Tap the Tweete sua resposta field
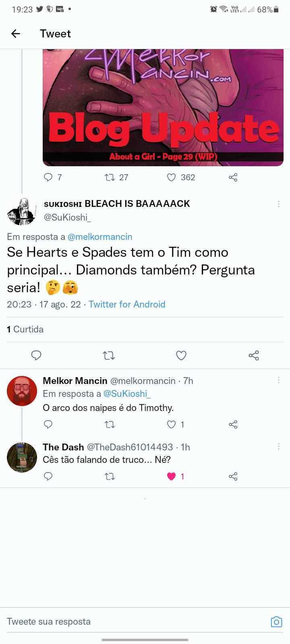The height and width of the screenshot is (644, 290). (81, 622)
